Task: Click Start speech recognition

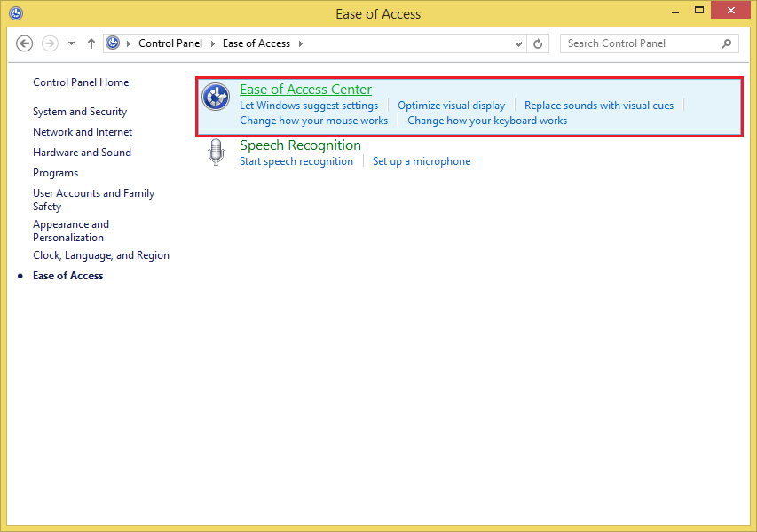Action: [x=296, y=161]
